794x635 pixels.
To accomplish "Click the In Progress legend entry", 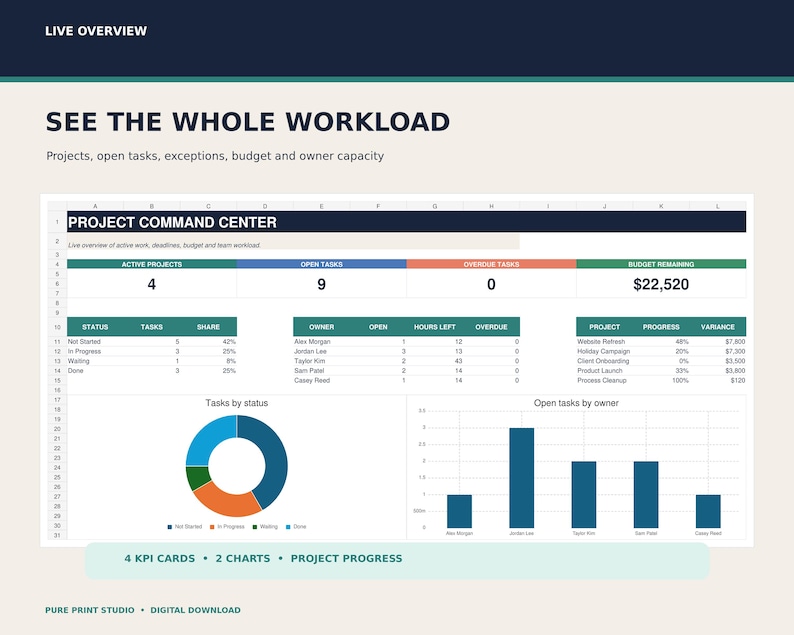I will 227,527.
